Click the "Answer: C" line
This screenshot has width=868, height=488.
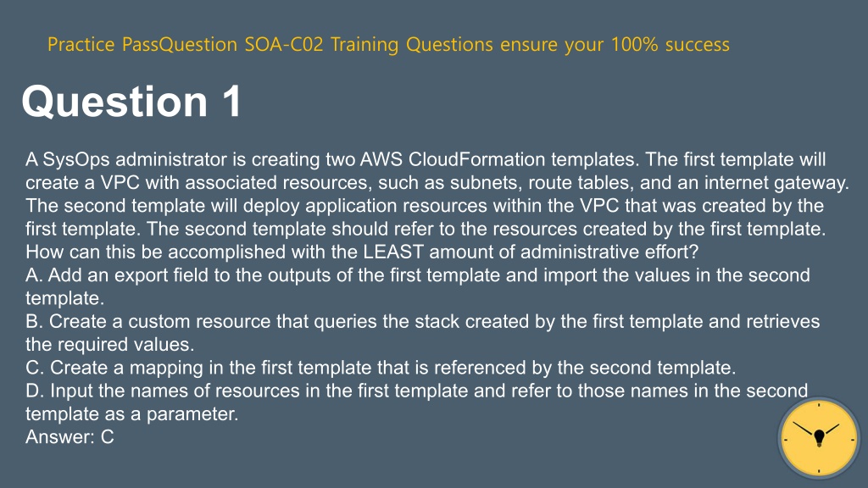click(70, 437)
